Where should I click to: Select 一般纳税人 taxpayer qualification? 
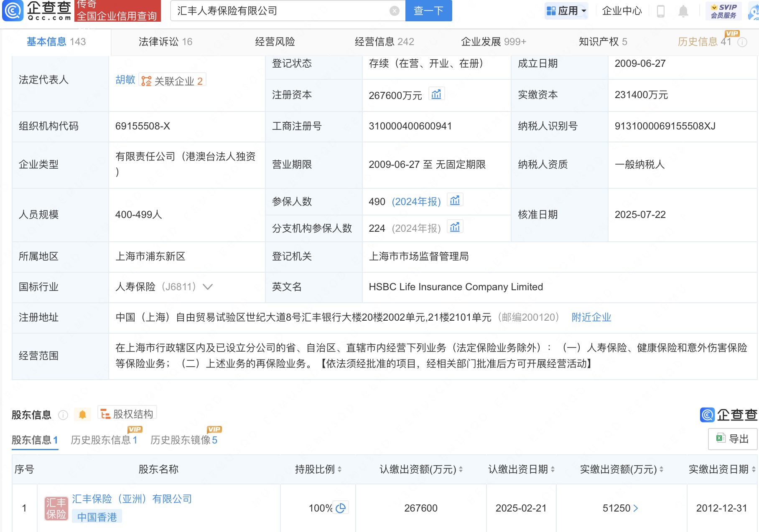639,165
